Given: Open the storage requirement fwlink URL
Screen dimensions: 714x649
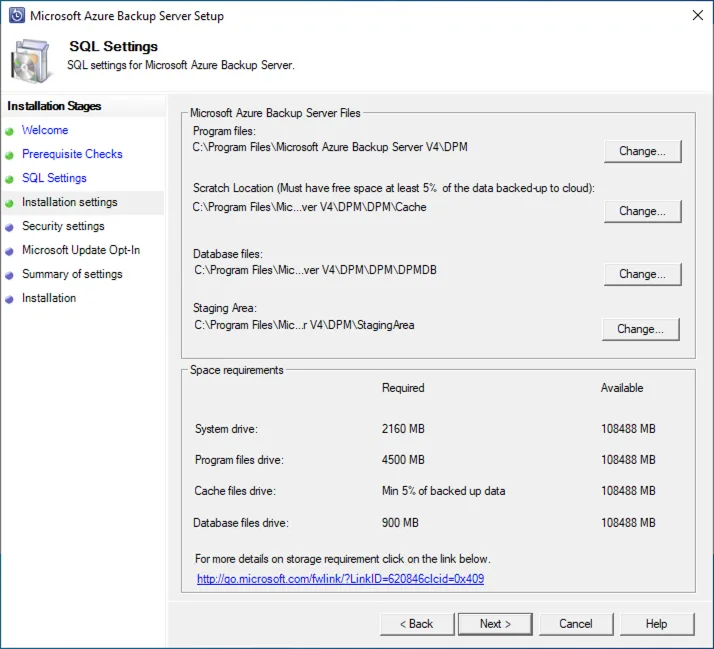Looking at the screenshot, I should [x=340, y=579].
